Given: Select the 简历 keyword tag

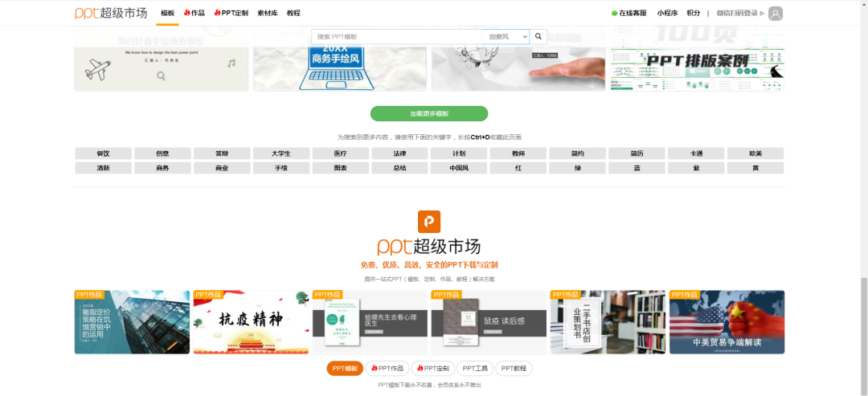Looking at the screenshot, I should 637,153.
